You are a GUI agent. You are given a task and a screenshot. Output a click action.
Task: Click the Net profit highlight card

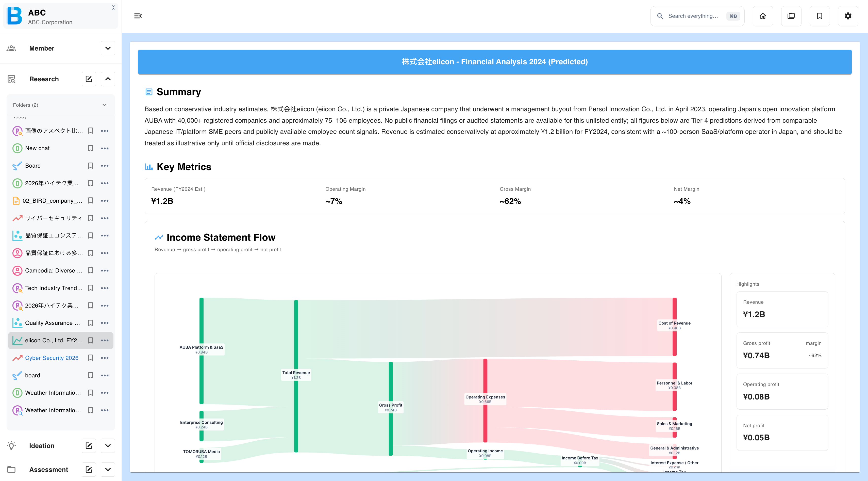click(x=782, y=432)
